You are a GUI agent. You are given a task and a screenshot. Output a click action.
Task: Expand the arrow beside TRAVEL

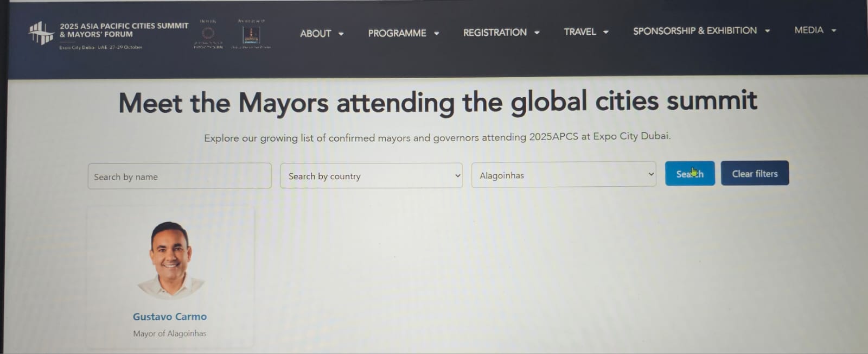[x=606, y=32]
